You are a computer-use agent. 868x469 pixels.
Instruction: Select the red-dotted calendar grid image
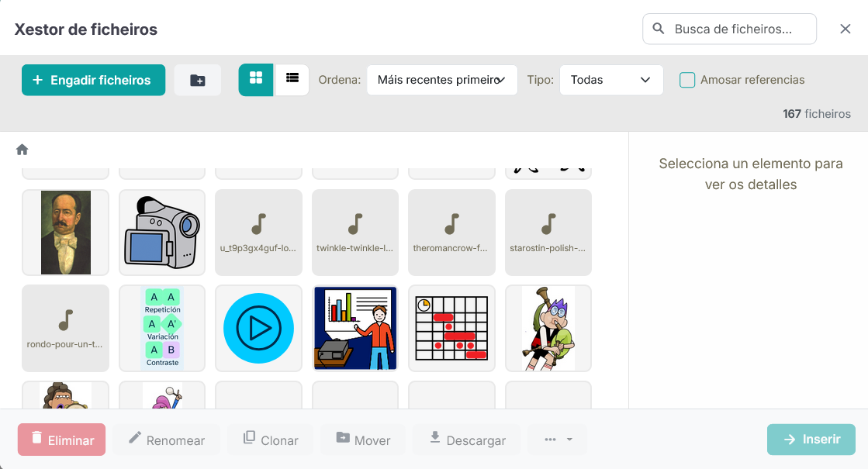tap(451, 328)
